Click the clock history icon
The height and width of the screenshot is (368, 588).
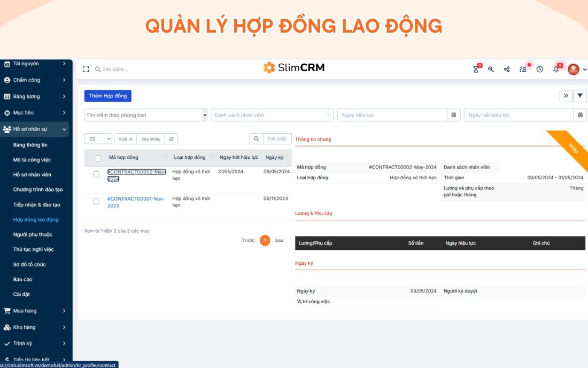[540, 69]
